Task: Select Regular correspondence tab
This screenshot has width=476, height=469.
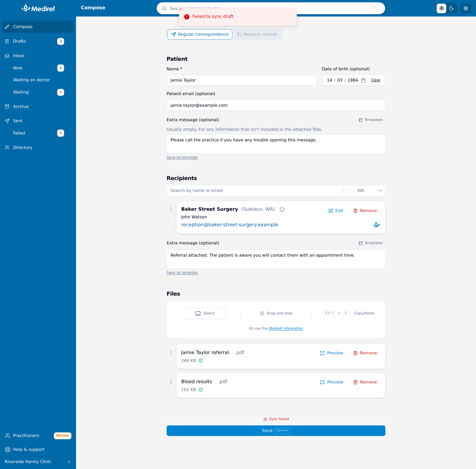Action: 200,35
